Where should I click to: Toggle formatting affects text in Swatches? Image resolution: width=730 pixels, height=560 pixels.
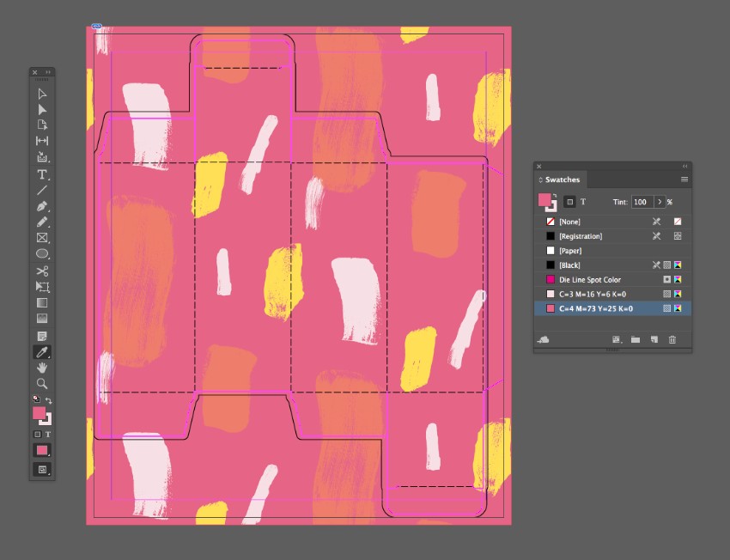pyautogui.click(x=583, y=202)
